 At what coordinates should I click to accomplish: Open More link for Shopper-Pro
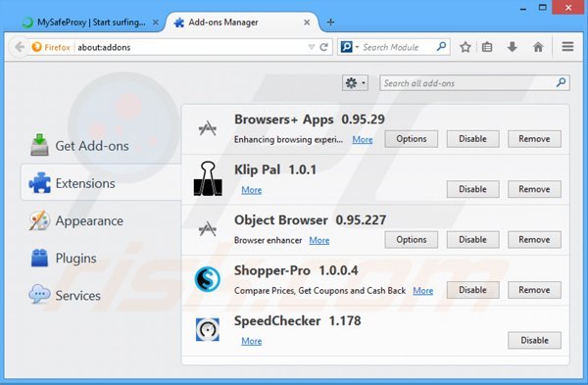[x=423, y=291]
